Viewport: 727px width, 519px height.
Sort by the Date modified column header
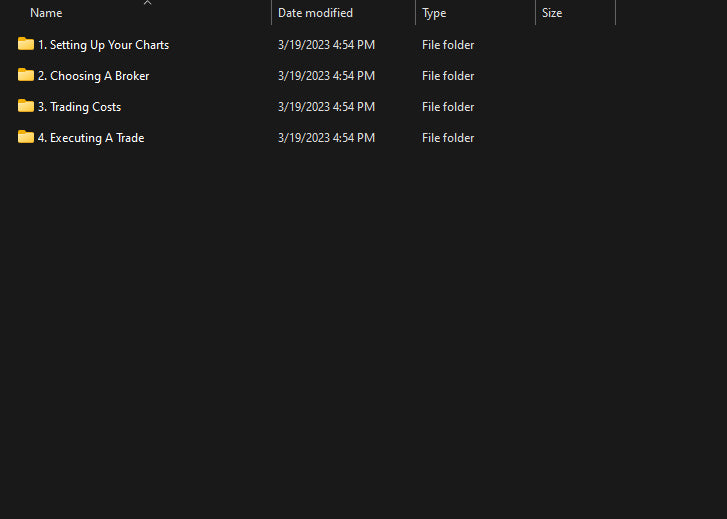315,13
